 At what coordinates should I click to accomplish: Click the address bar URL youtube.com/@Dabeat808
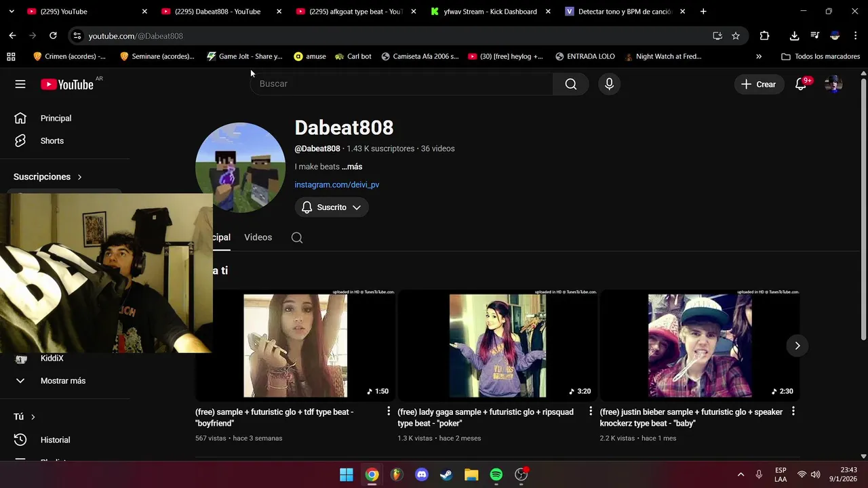pos(136,36)
